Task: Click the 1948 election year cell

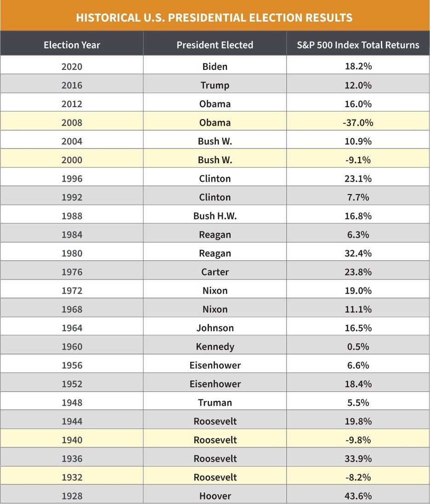Action: [72, 403]
